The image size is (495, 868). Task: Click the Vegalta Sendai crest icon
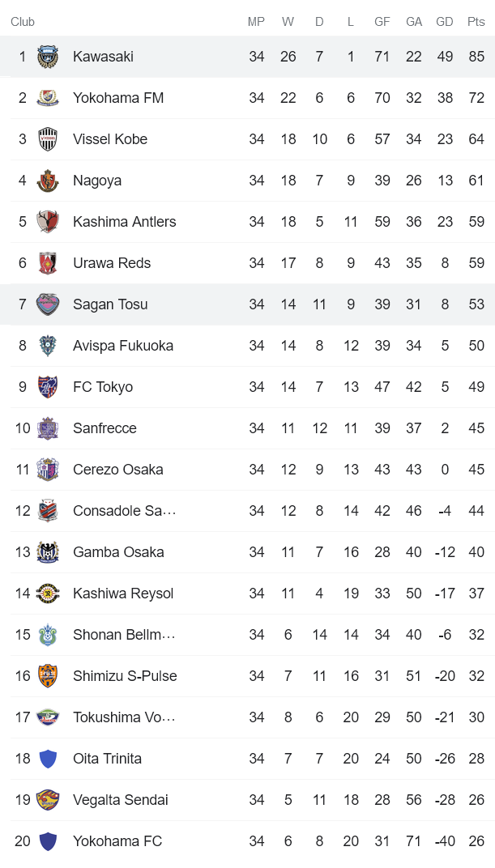click(48, 800)
